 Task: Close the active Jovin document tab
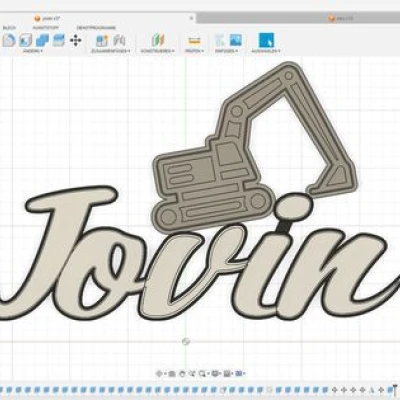[192, 18]
